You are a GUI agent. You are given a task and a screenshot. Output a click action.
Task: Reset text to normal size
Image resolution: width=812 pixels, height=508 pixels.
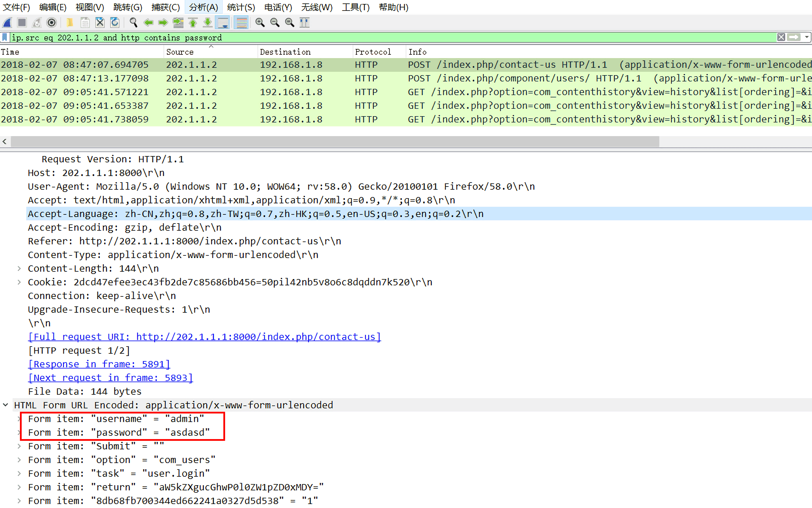(289, 22)
